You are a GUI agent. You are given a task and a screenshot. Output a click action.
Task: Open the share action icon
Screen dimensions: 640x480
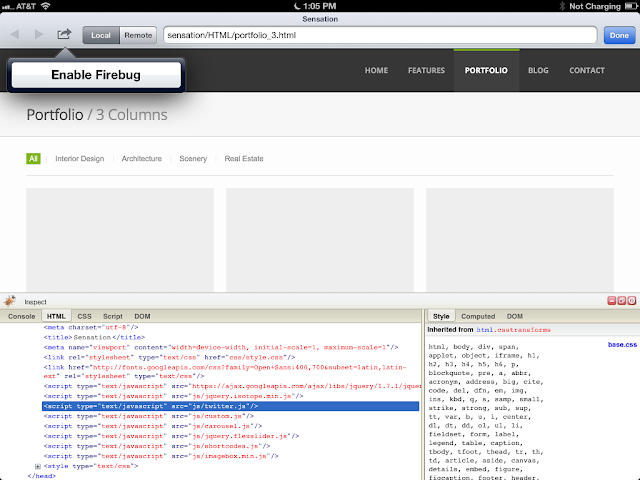(x=64, y=34)
